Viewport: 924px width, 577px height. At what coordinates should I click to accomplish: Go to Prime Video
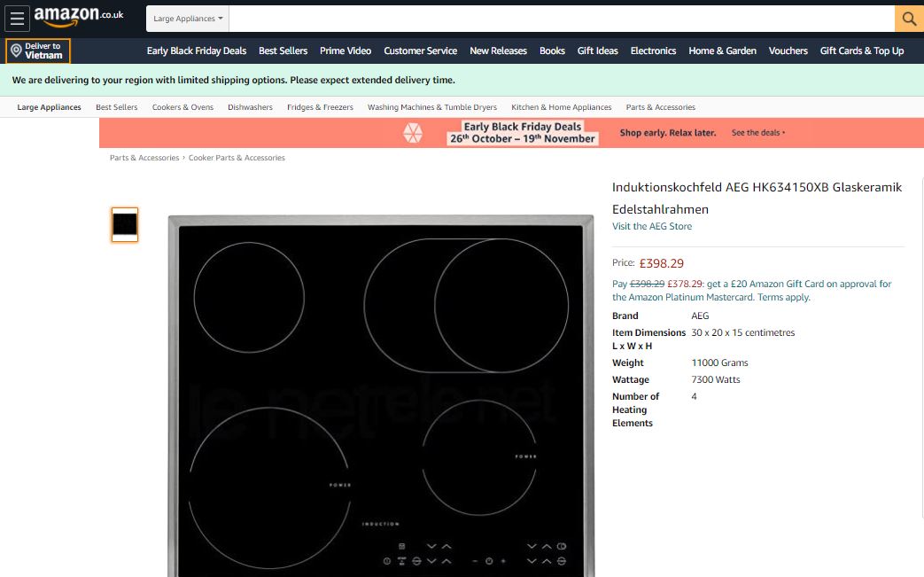346,51
